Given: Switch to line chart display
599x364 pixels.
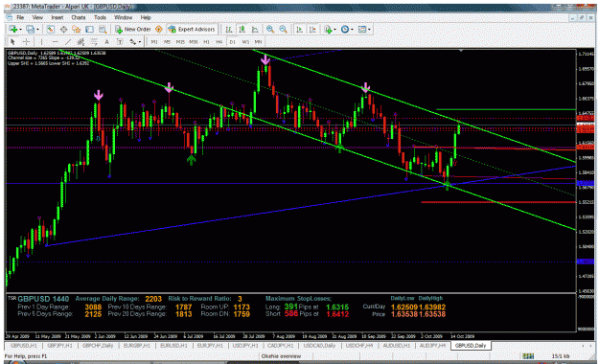Looking at the screenshot, I should (x=255, y=30).
